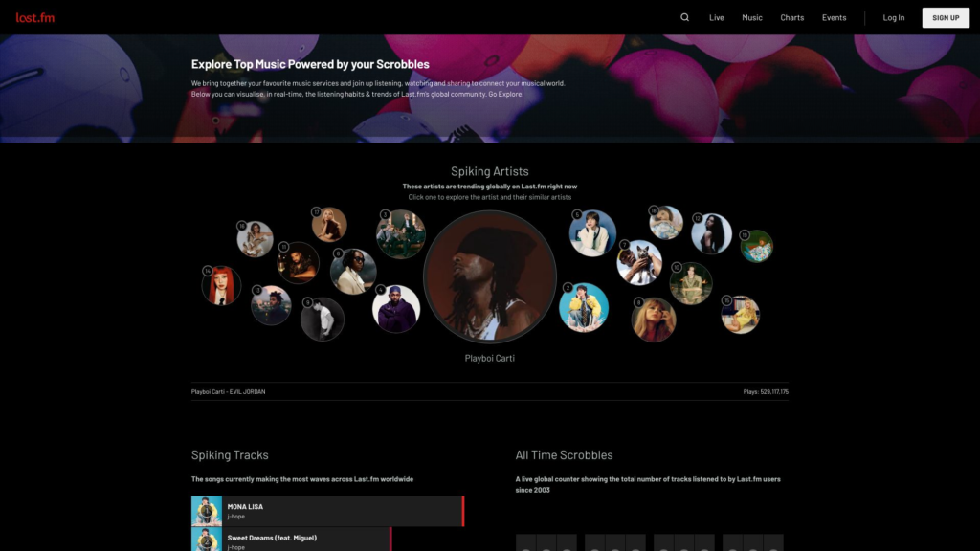The width and height of the screenshot is (980, 551).
Task: Explore artist bubble number 12
Action: click(x=711, y=233)
